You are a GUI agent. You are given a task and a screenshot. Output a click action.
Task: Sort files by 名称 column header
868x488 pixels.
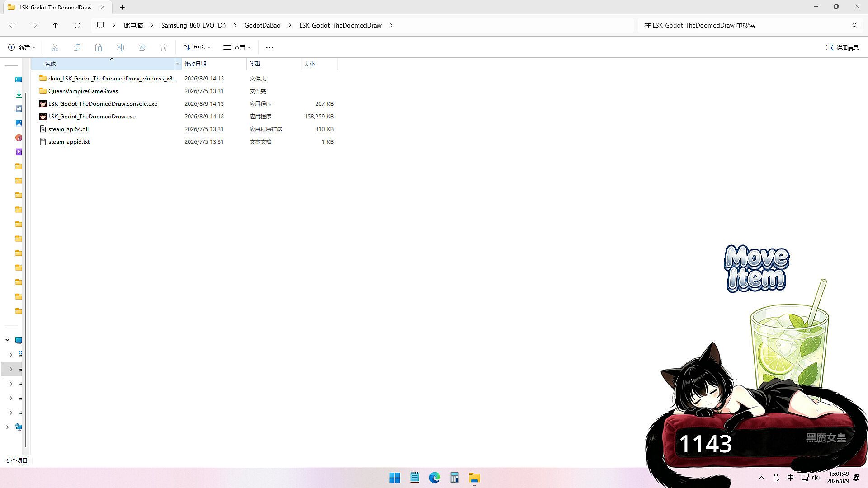pyautogui.click(x=103, y=64)
